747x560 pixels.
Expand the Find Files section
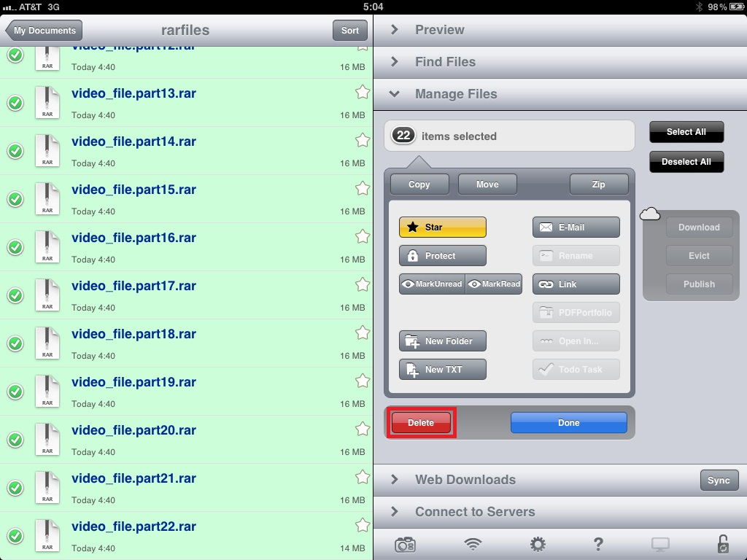click(x=445, y=62)
